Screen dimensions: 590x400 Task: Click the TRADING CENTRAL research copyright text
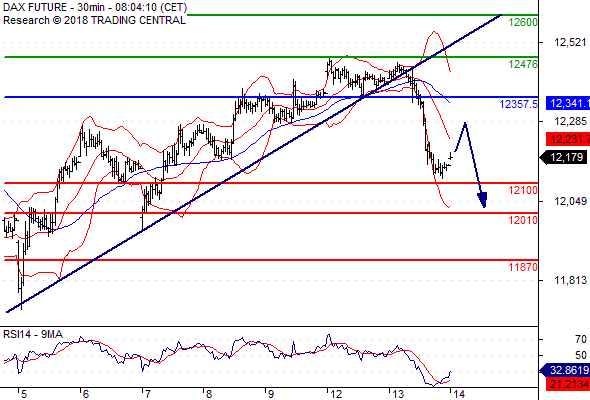coord(94,20)
